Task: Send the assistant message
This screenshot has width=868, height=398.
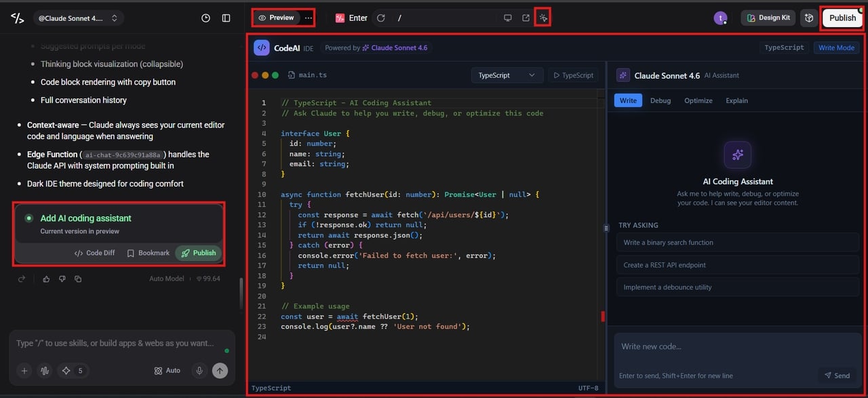Action: coord(837,376)
